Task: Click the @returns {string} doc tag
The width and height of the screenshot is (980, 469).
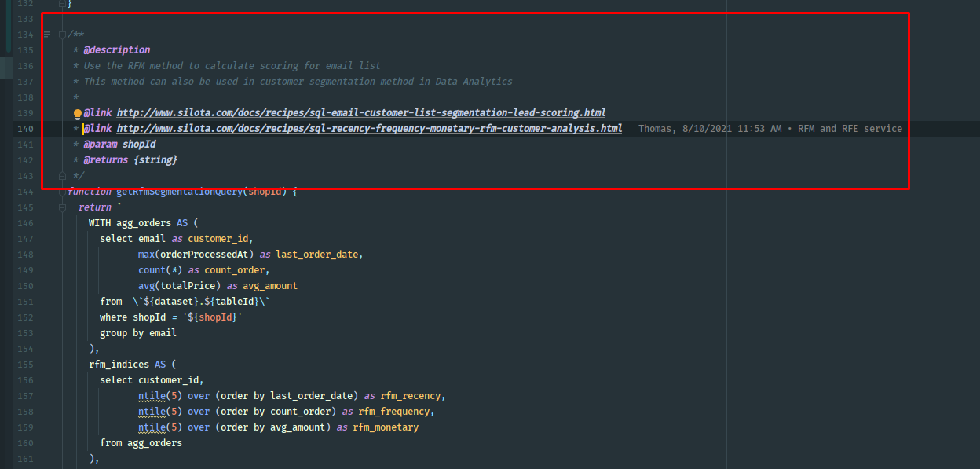Action: [x=130, y=160]
